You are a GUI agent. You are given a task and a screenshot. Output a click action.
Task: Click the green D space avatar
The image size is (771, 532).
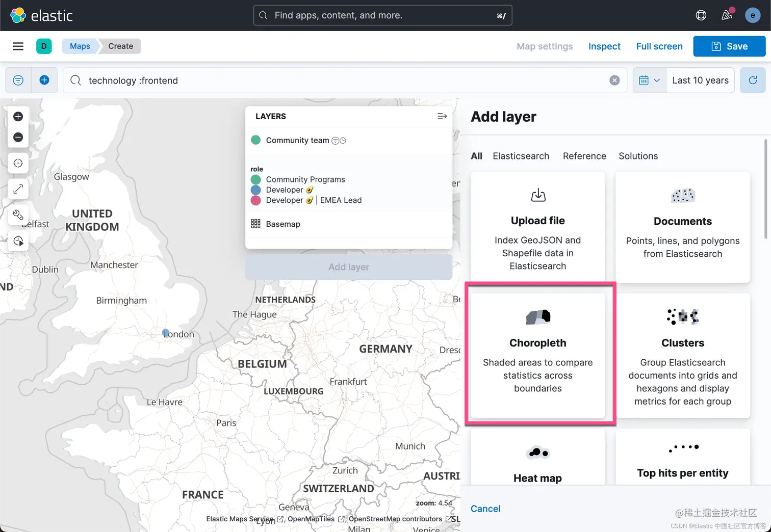(x=44, y=46)
